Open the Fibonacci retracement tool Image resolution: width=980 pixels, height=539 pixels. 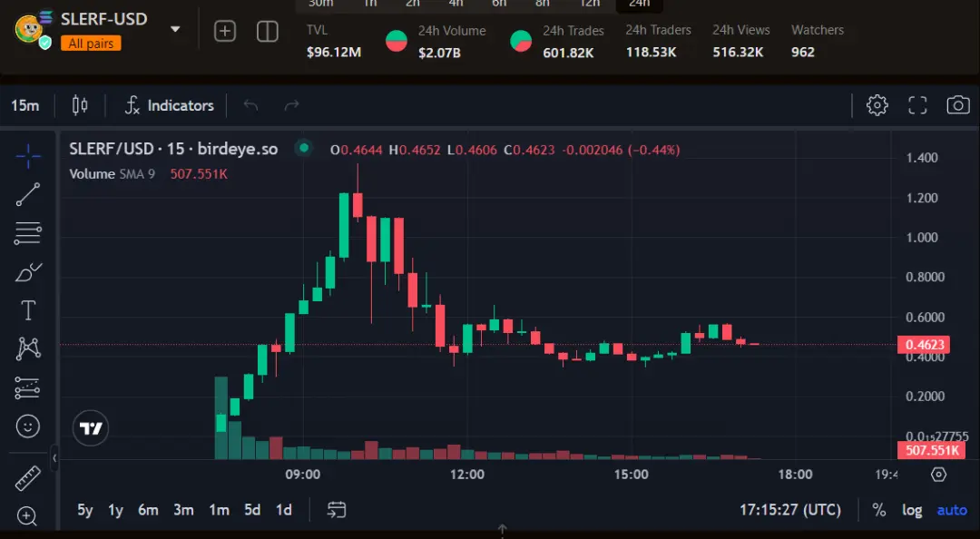(x=28, y=232)
